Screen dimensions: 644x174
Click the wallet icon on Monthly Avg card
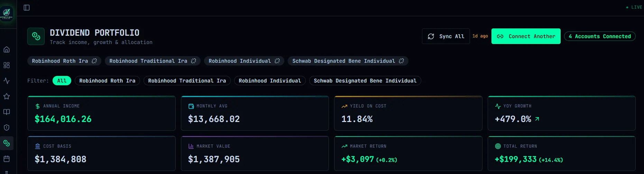(x=191, y=106)
